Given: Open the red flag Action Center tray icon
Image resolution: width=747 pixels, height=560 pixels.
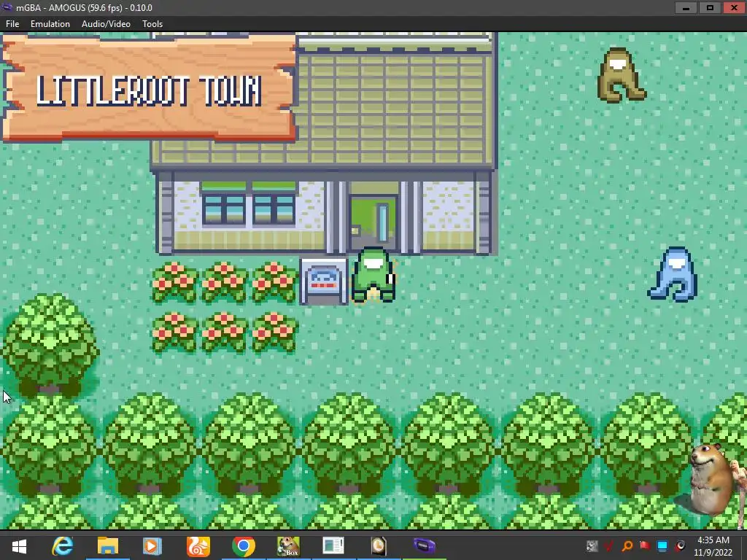Looking at the screenshot, I should point(645,545).
